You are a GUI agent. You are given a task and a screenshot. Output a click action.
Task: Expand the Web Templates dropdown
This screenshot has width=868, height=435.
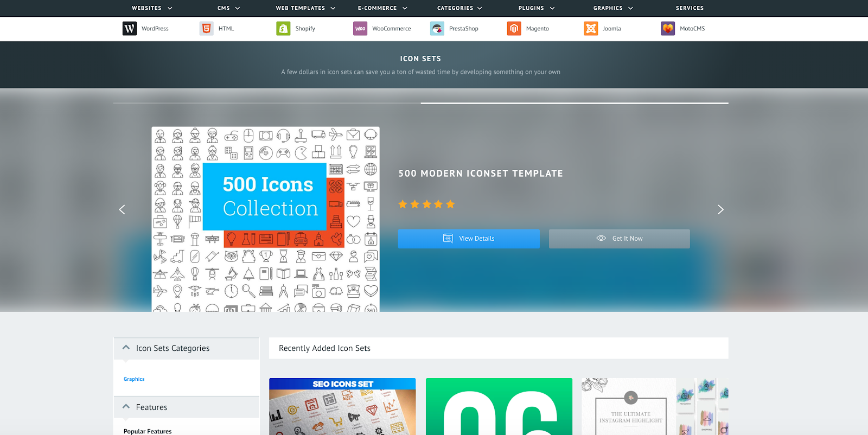305,8
